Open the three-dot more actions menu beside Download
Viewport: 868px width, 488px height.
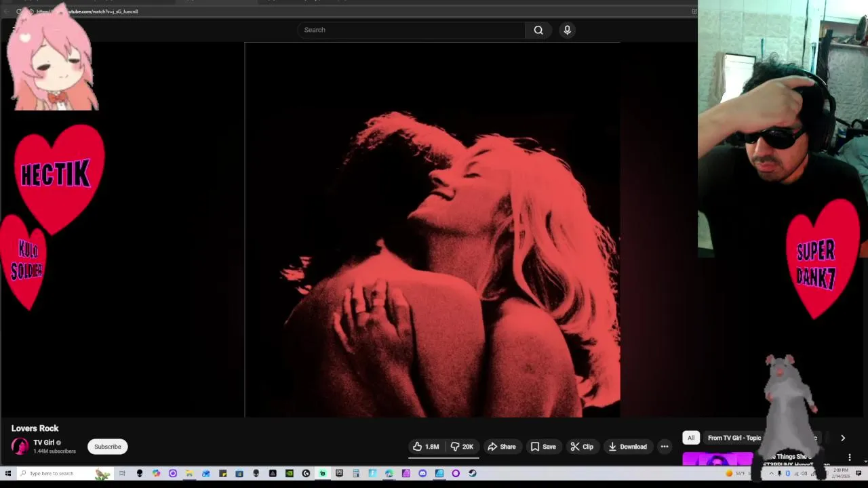point(665,447)
